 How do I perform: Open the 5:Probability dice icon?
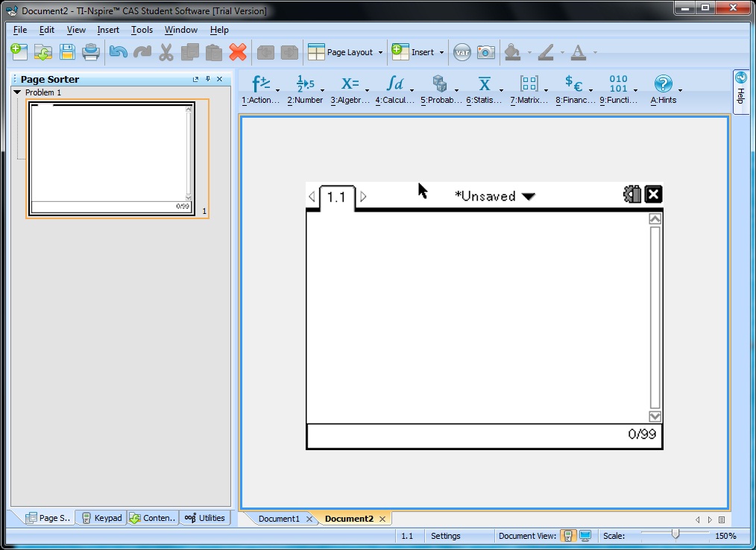440,84
